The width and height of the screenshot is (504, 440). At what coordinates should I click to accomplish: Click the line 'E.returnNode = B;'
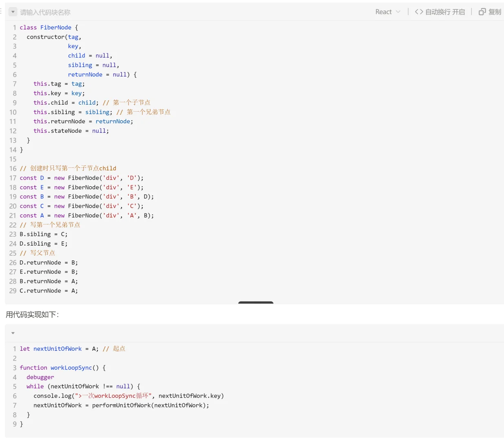[49, 272]
